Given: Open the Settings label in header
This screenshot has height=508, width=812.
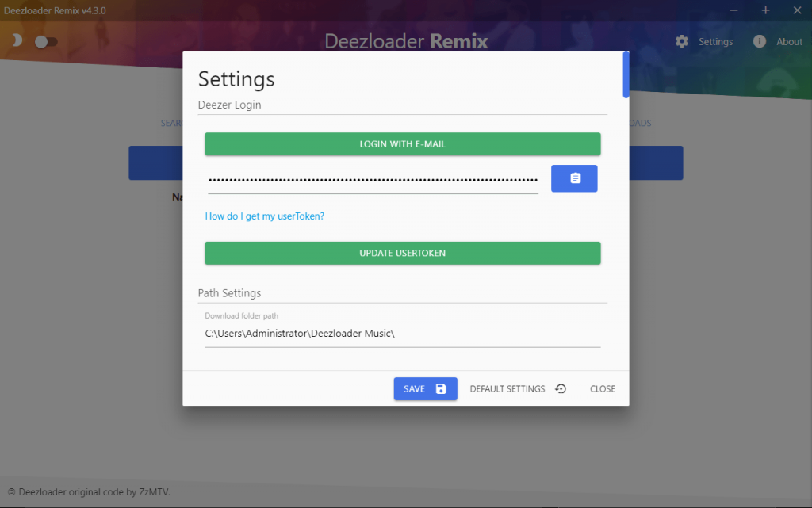Looking at the screenshot, I should pyautogui.click(x=715, y=41).
